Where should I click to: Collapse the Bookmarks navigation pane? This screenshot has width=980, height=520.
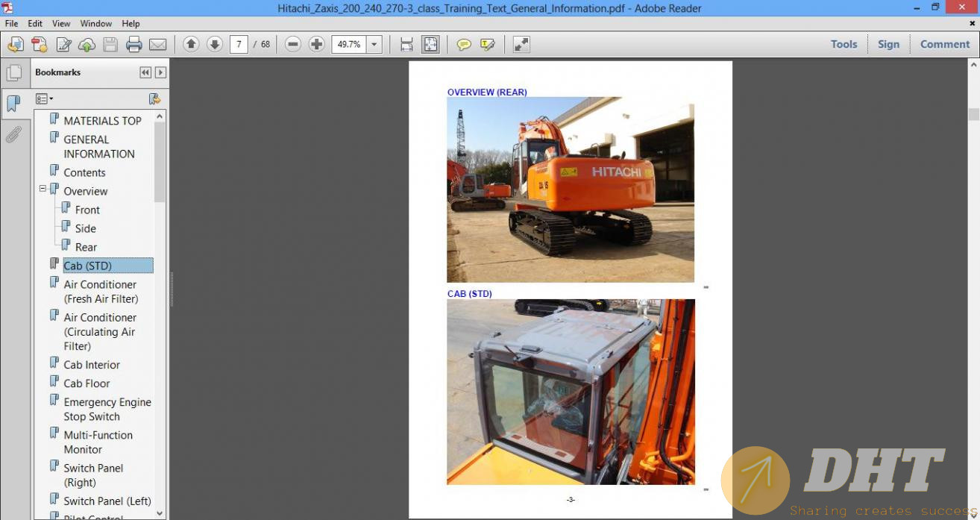[x=145, y=72]
